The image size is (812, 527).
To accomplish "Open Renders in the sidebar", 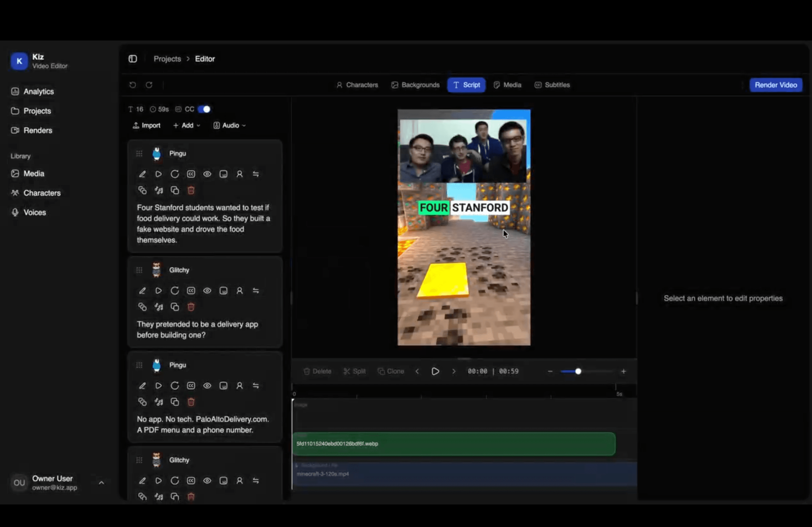I will click(32, 130).
